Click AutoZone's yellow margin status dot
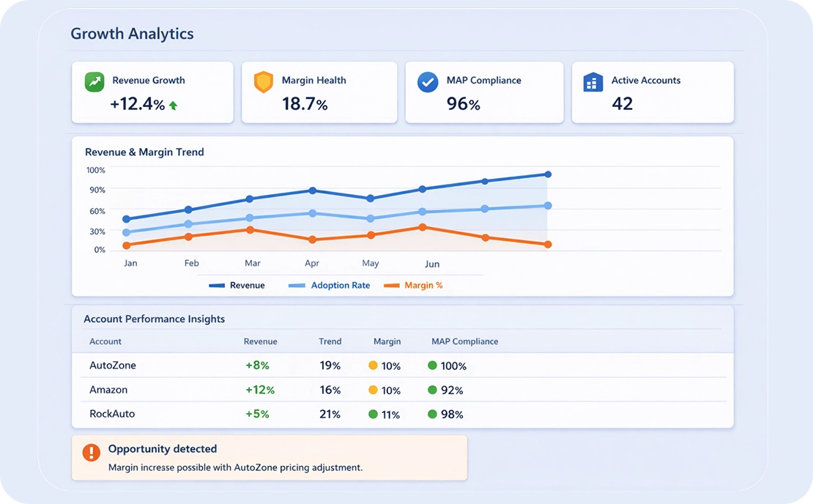 pyautogui.click(x=373, y=366)
